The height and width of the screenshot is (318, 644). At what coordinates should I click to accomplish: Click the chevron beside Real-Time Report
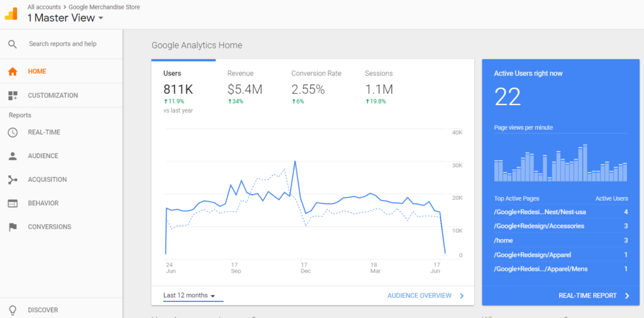[x=627, y=295]
